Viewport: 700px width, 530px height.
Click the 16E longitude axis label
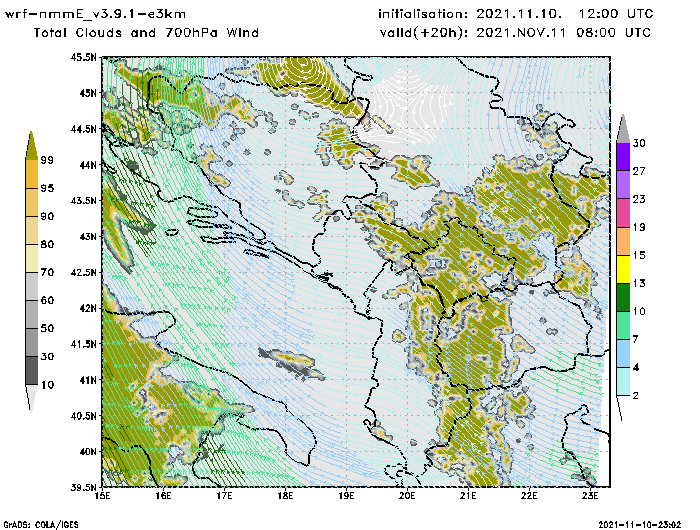click(x=163, y=496)
